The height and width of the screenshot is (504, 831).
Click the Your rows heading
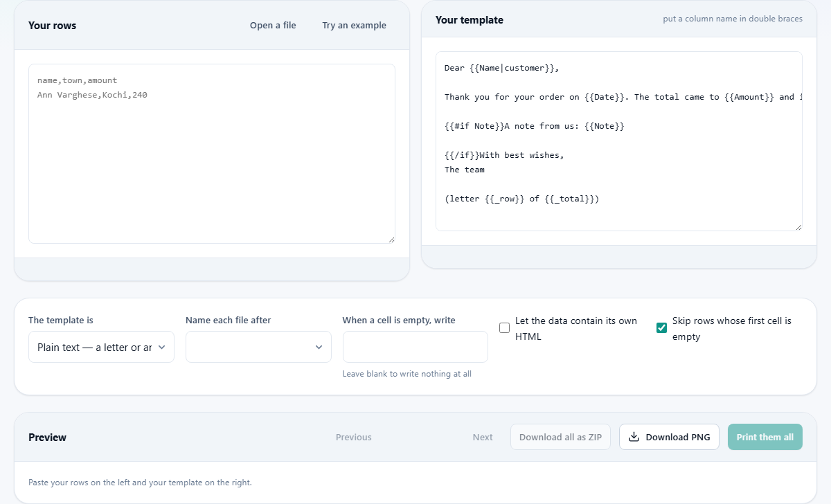[53, 26]
